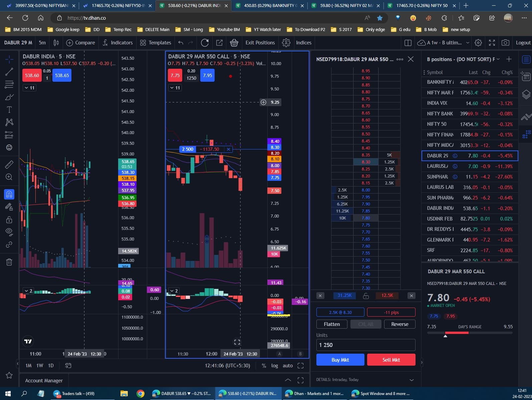
Task: Select the trend line drawing tool
Action: [9, 71]
